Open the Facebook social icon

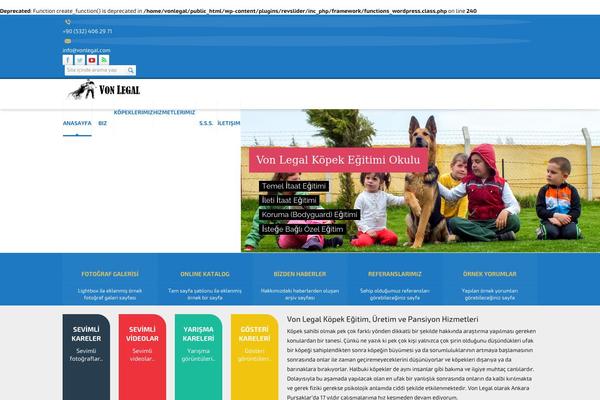click(68, 60)
